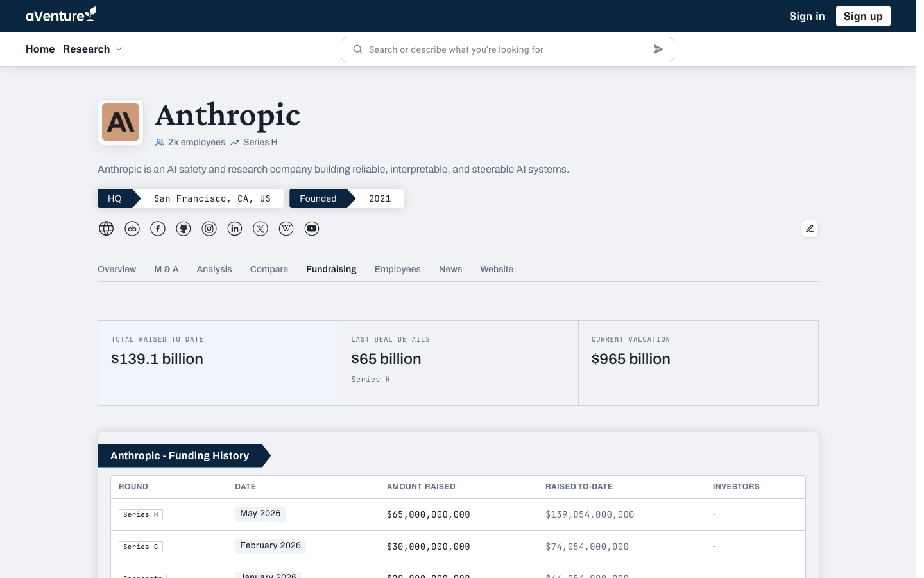Switch to the Overview tab
Viewport: 924px width, 578px height.
point(117,269)
